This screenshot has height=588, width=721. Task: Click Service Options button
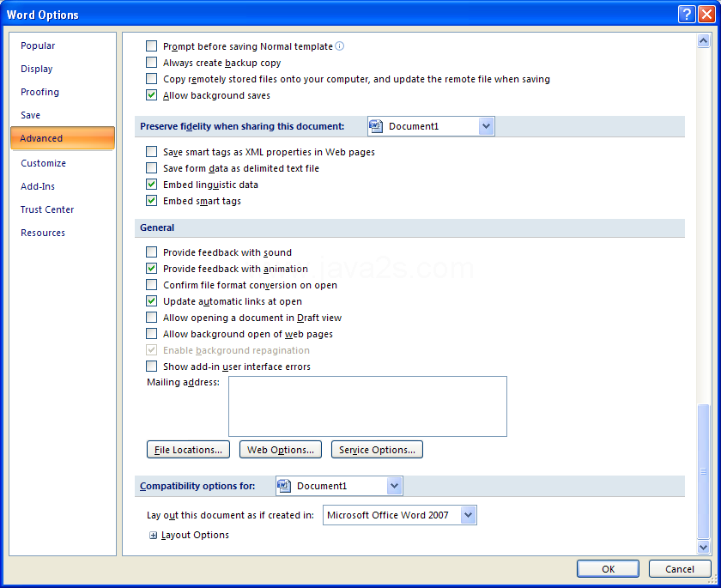tap(377, 450)
